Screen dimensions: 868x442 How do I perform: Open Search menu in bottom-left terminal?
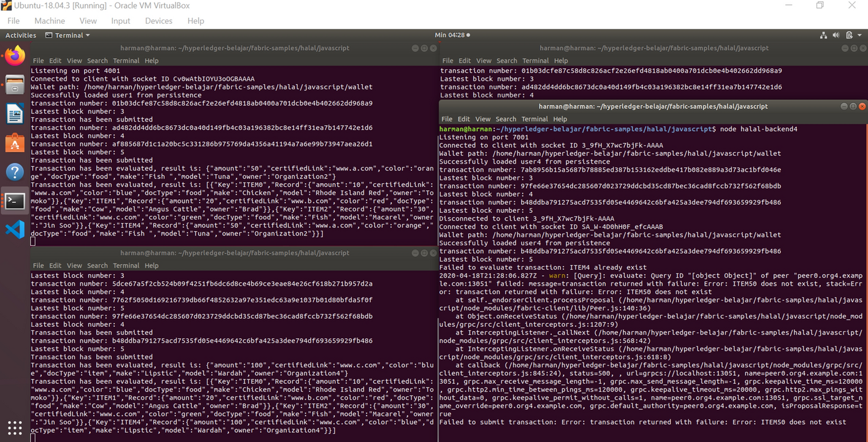pos(97,265)
